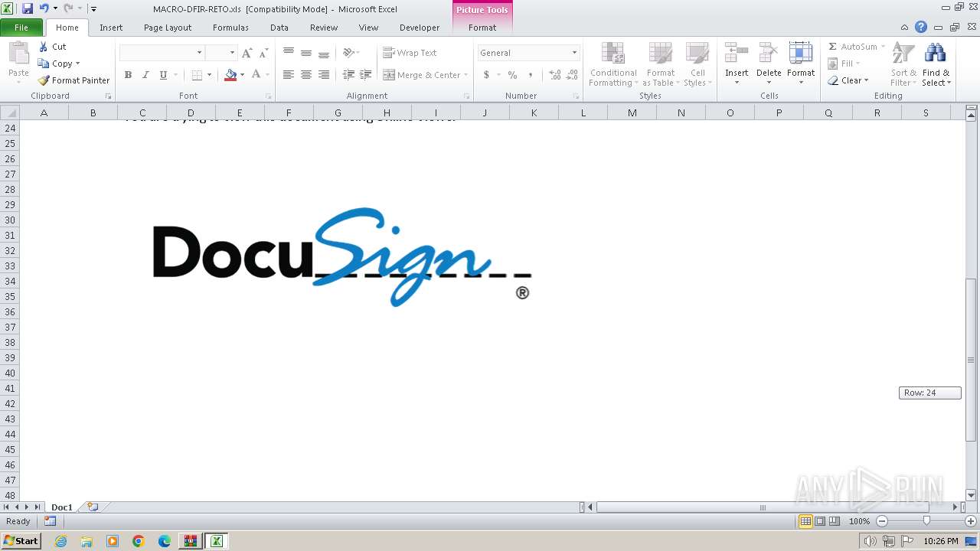Click AutoSum button

tap(852, 47)
